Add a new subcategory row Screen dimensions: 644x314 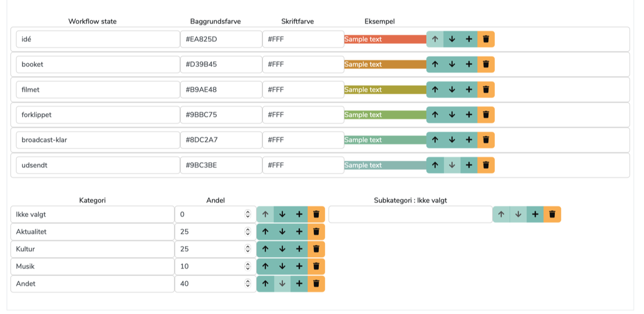click(x=535, y=214)
